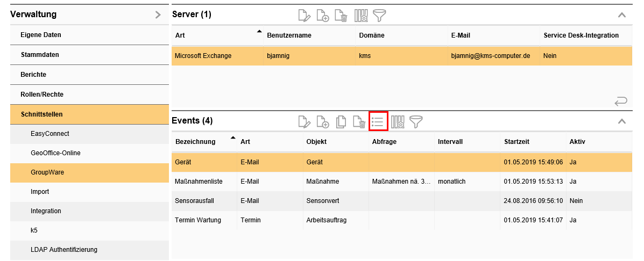Open the Rollen/Rechte menu entry
The image size is (644, 261).
click(x=42, y=95)
